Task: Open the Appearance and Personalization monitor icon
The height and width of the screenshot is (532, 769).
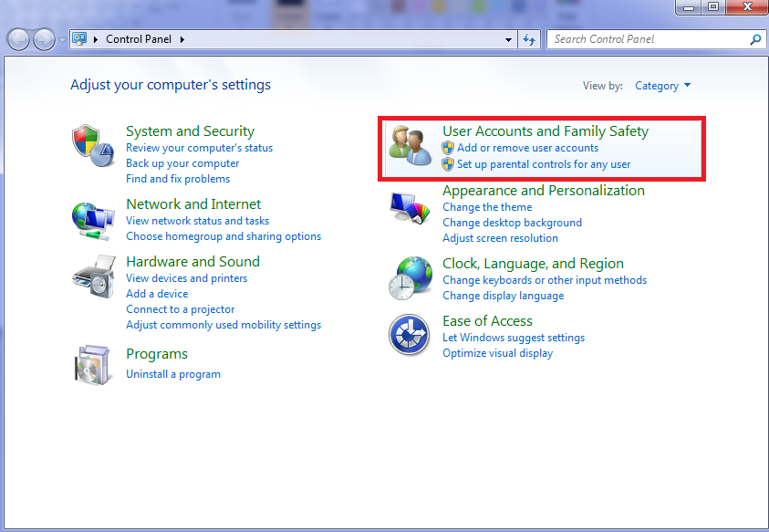Action: click(x=410, y=209)
